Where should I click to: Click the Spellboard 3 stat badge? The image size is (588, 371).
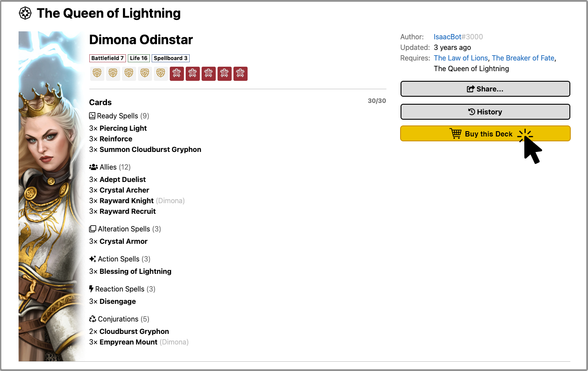[x=171, y=58]
